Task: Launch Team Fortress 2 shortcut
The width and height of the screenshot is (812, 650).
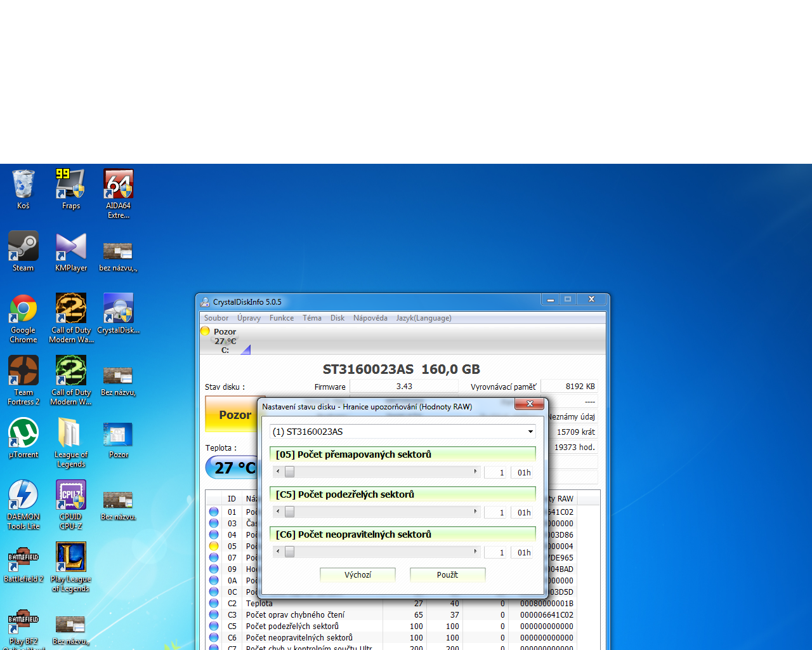Action: click(x=23, y=380)
